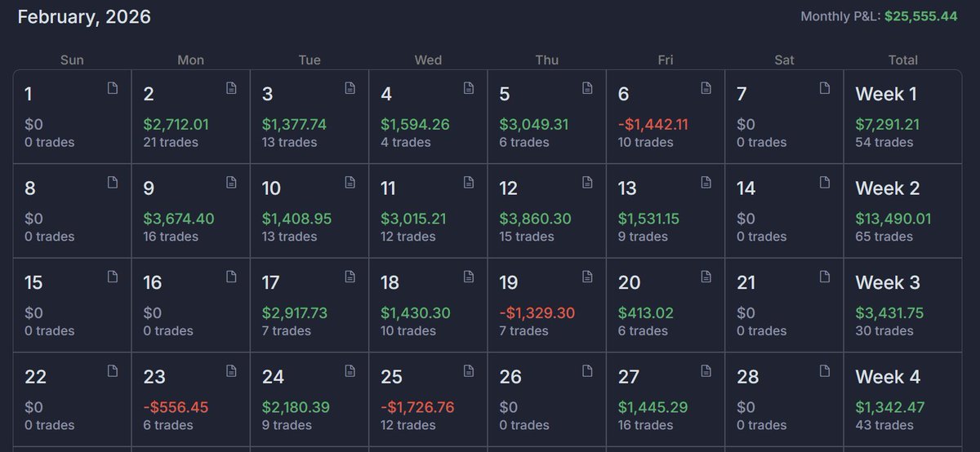Open the note icon on February 11
The image size is (980, 452).
tap(469, 182)
